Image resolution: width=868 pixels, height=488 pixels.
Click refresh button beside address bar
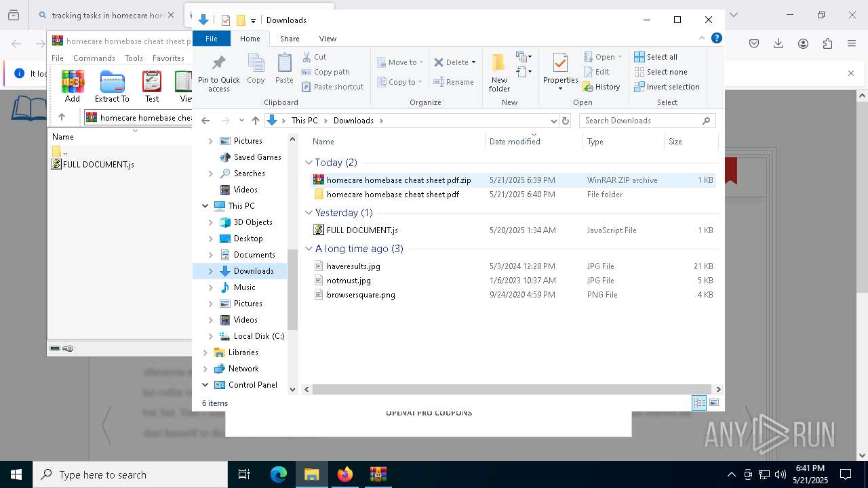(566, 121)
